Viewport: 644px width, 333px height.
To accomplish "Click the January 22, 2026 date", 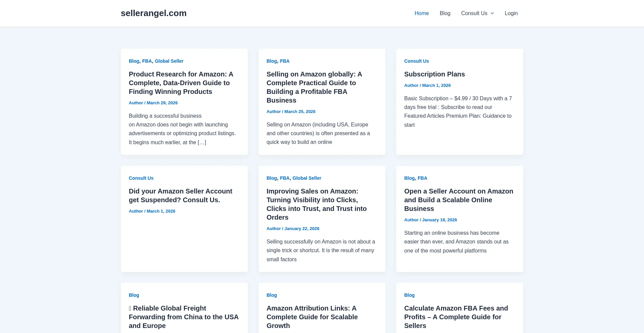I will (302, 229).
